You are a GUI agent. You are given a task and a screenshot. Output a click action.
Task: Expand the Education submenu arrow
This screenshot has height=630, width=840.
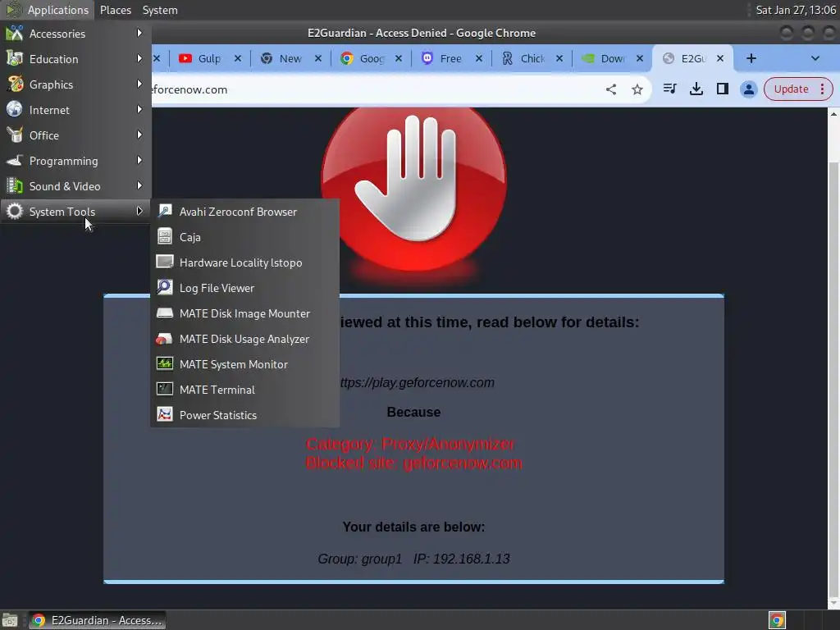click(x=139, y=58)
